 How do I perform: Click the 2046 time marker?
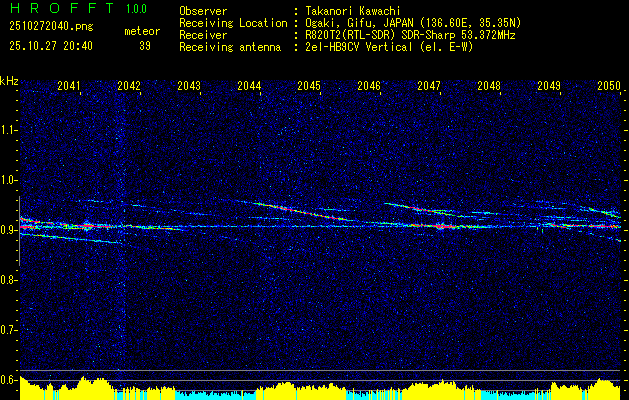pos(369,85)
